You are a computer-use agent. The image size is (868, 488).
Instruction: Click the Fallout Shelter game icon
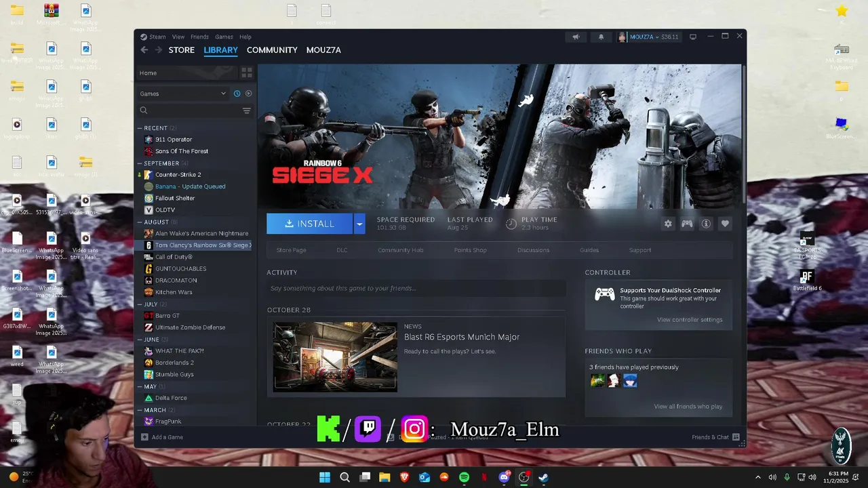[149, 199]
